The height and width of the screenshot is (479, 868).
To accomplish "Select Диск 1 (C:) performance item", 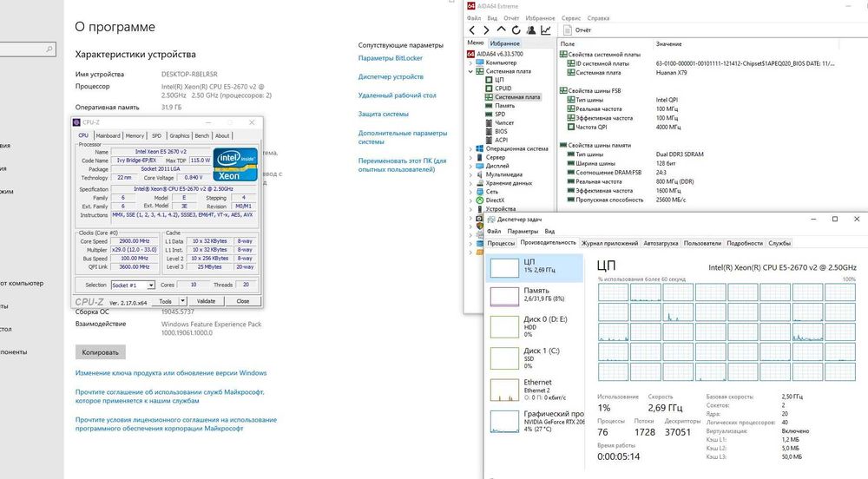I will pyautogui.click(x=535, y=358).
